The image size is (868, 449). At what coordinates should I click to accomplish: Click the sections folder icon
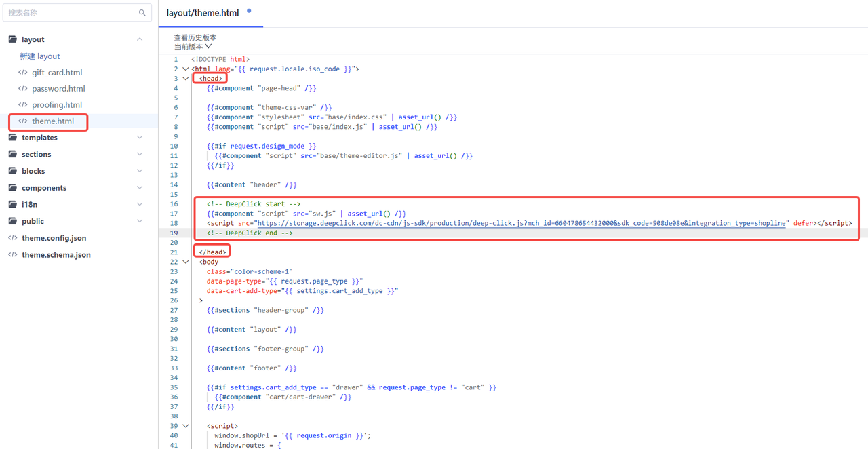coord(12,154)
